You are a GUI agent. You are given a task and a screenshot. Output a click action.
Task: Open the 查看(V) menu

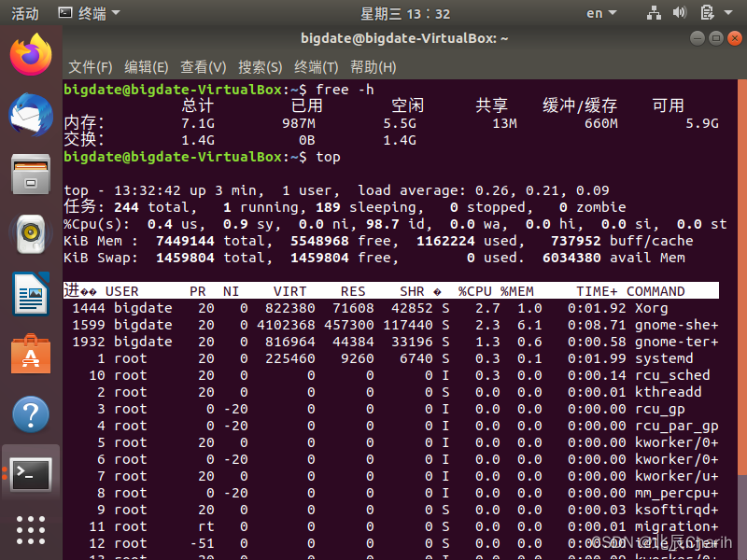click(x=203, y=67)
